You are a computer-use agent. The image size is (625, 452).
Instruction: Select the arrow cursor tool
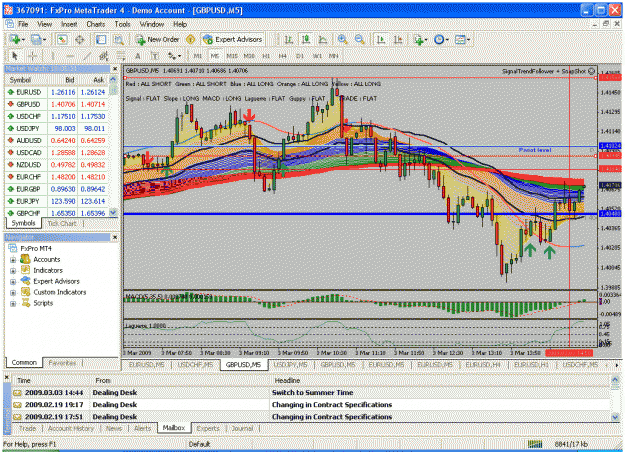15,56
